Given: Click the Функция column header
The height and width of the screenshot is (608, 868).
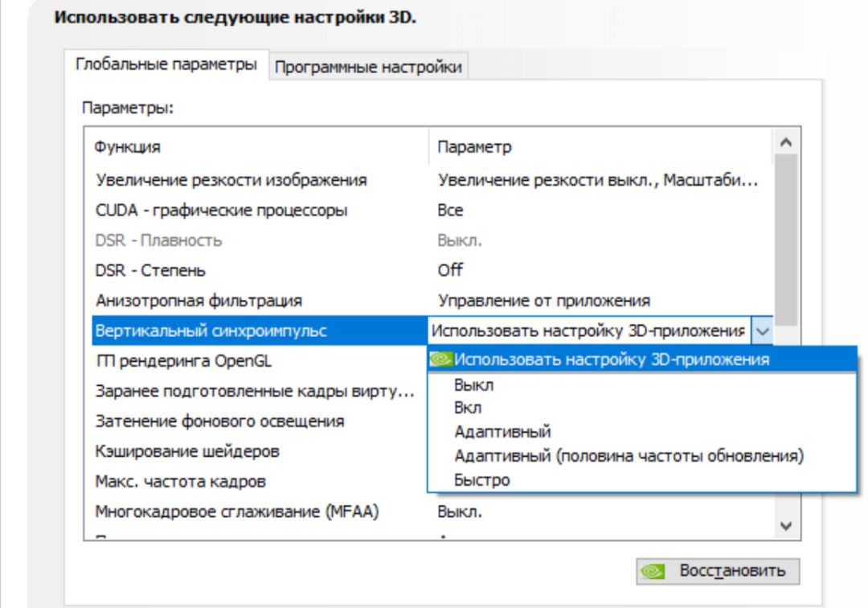Looking at the screenshot, I should pyautogui.click(x=260, y=146).
